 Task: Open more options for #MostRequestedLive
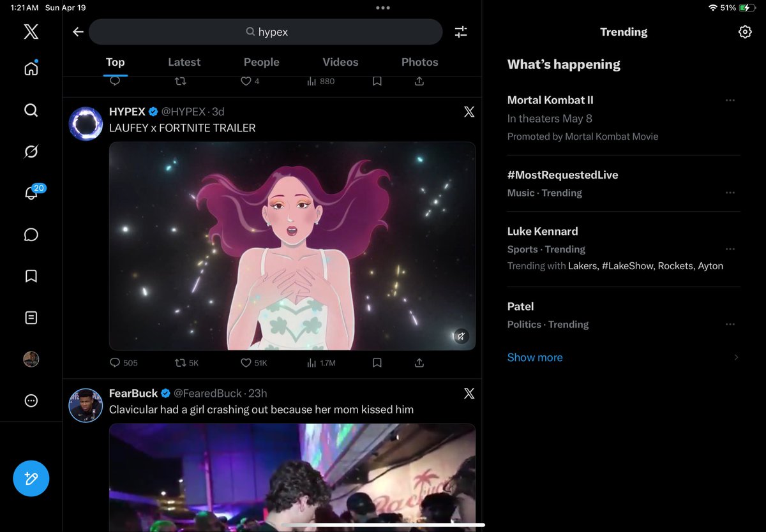click(x=730, y=193)
